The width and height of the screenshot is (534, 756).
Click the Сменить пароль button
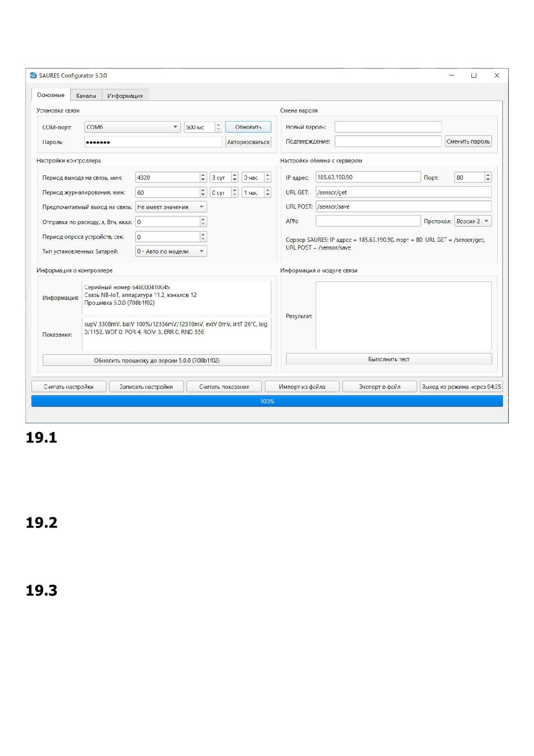point(468,141)
